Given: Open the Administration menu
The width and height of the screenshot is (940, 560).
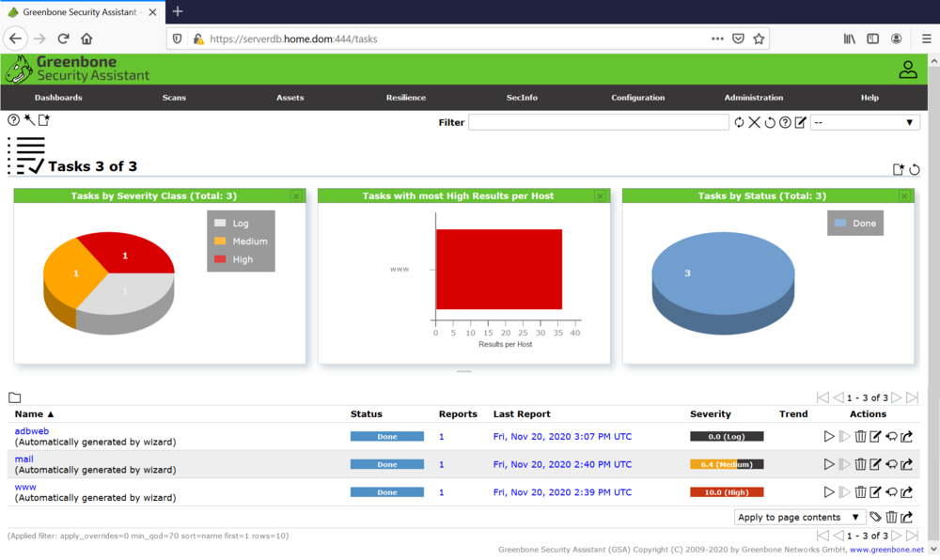Looking at the screenshot, I should [x=754, y=98].
